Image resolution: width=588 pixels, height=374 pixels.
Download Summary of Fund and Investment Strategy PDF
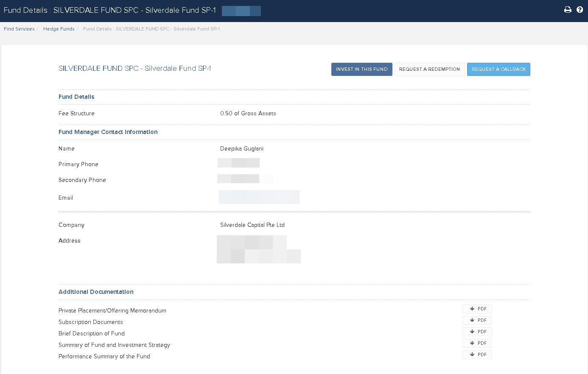(477, 343)
